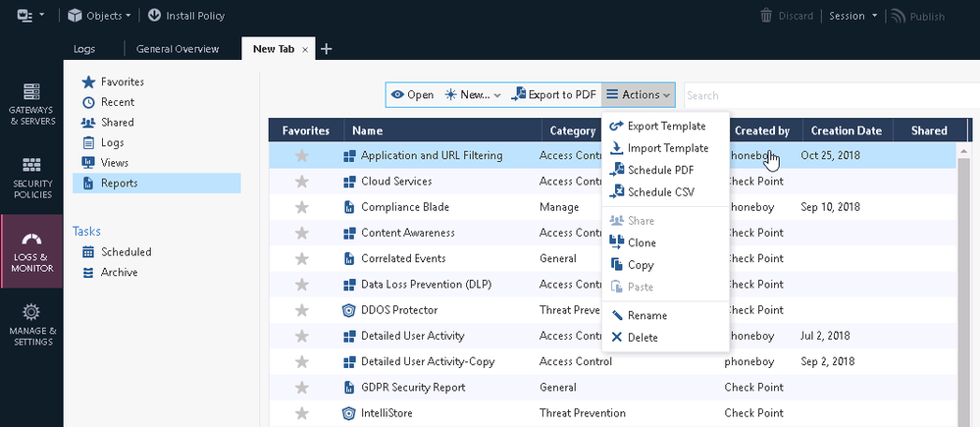Select the Data Loss Prevention (DLP) row
Viewport: 980px width, 427px height.
pos(612,285)
